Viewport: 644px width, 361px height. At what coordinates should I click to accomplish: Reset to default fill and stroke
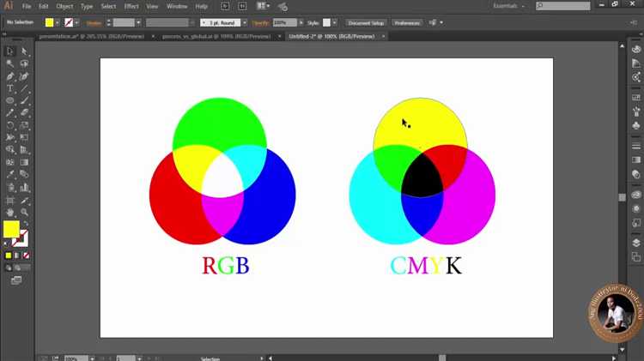[x=6, y=244]
